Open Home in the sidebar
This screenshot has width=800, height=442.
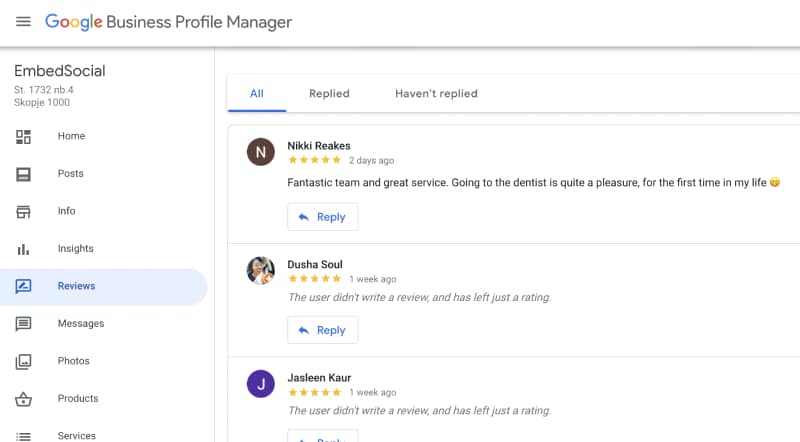pos(71,136)
